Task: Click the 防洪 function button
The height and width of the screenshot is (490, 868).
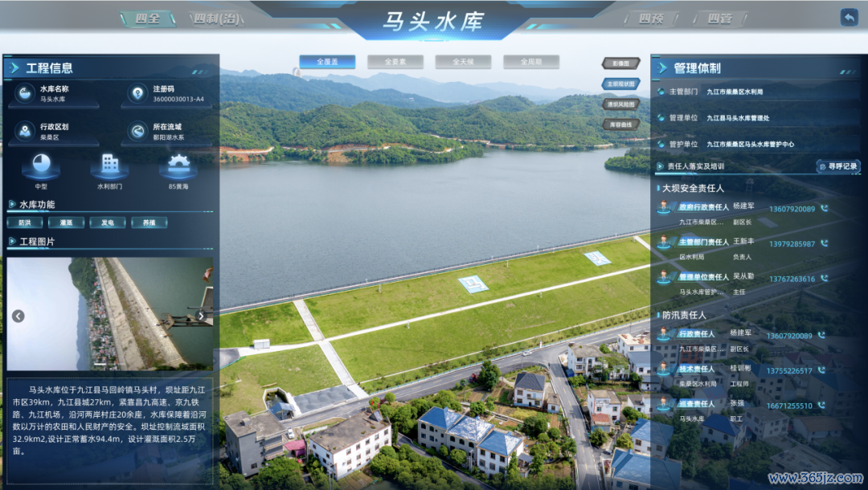Action: pos(25,223)
